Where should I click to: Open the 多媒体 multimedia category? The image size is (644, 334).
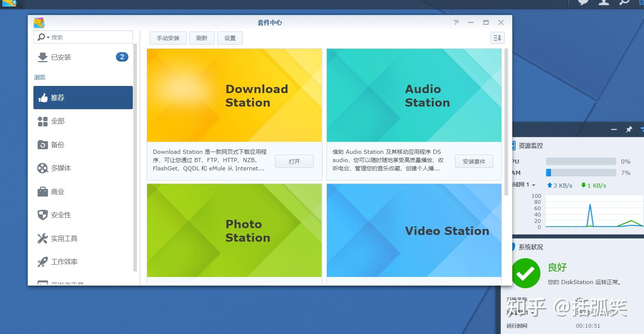83,168
